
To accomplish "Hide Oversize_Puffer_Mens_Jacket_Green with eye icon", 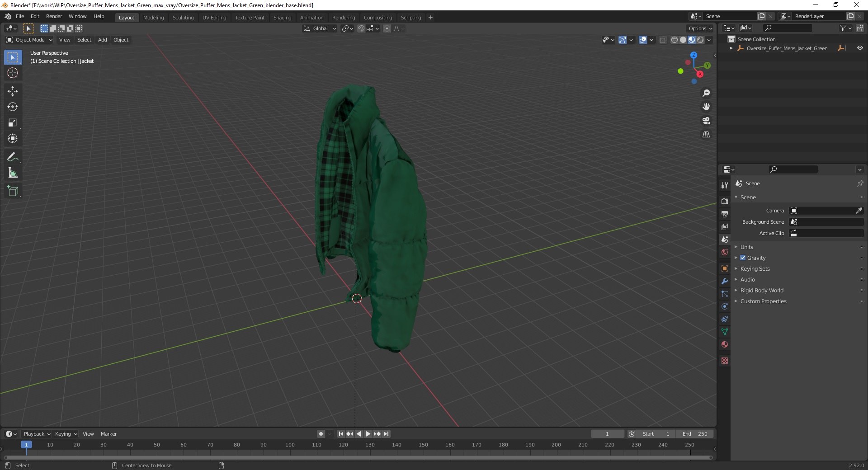I will (x=860, y=48).
